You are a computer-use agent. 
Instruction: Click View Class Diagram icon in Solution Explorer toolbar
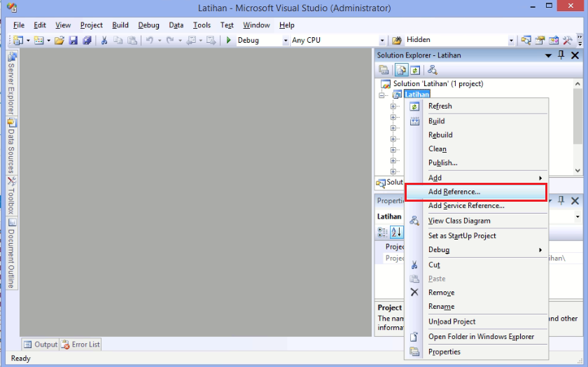tap(433, 70)
